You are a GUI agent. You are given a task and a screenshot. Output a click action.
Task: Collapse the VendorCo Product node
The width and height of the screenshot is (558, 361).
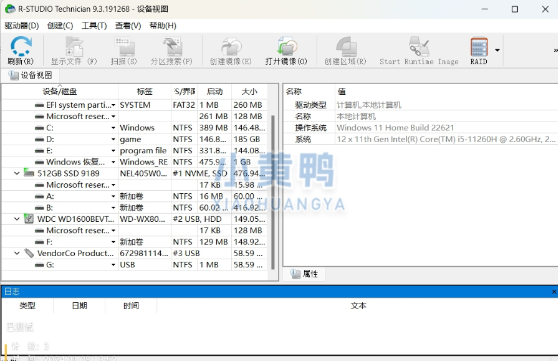(x=17, y=253)
